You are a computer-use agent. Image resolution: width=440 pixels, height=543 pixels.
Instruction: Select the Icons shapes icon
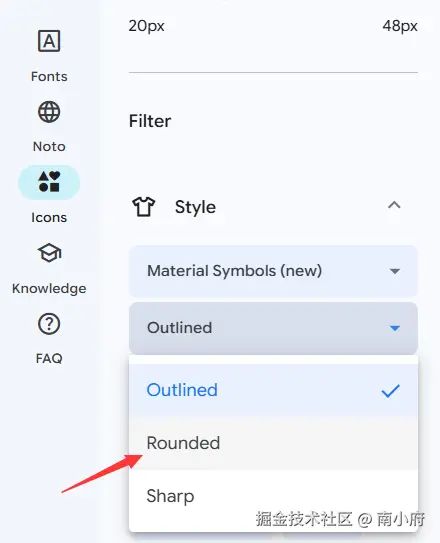pos(49,182)
